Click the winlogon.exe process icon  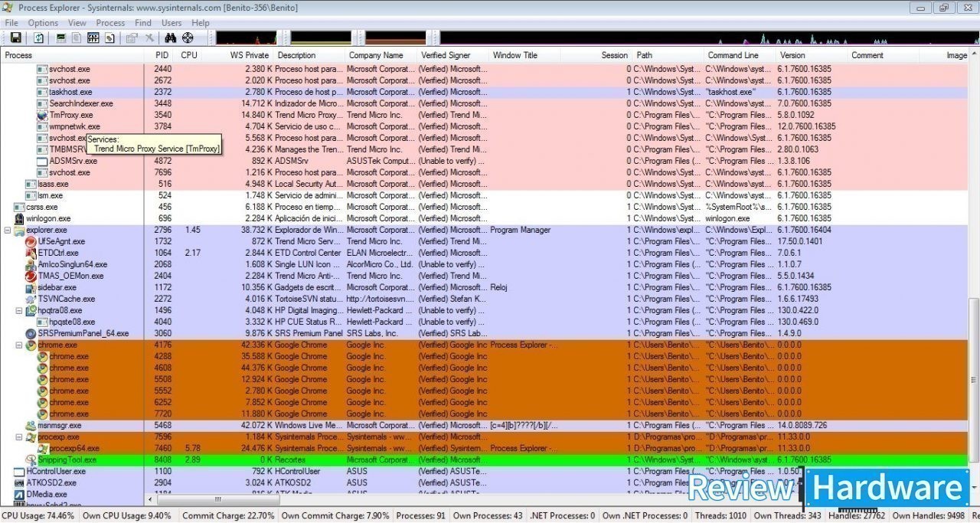tap(20, 218)
